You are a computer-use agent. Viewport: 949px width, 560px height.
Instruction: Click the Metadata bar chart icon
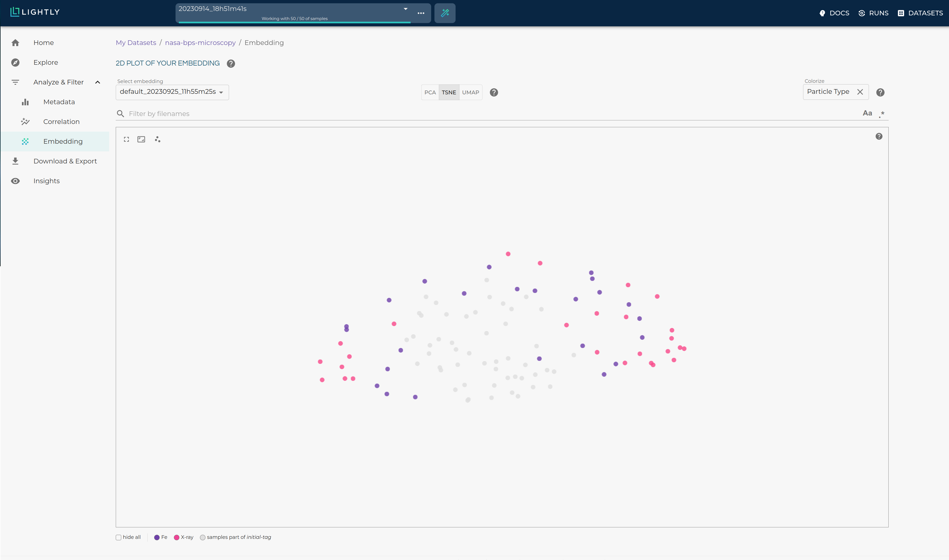coord(25,102)
